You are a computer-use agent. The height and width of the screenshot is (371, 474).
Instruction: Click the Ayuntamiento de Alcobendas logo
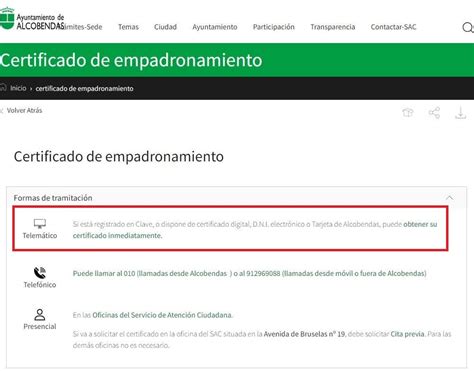[32, 19]
